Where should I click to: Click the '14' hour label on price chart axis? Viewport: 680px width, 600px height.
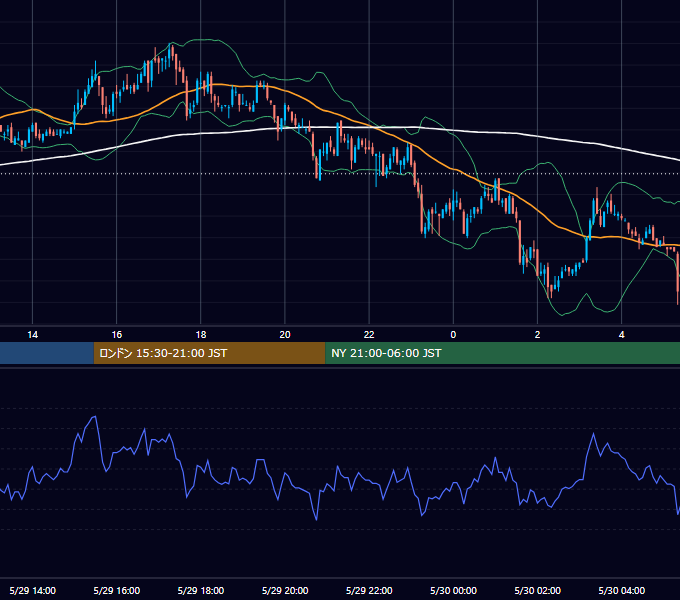(33, 335)
